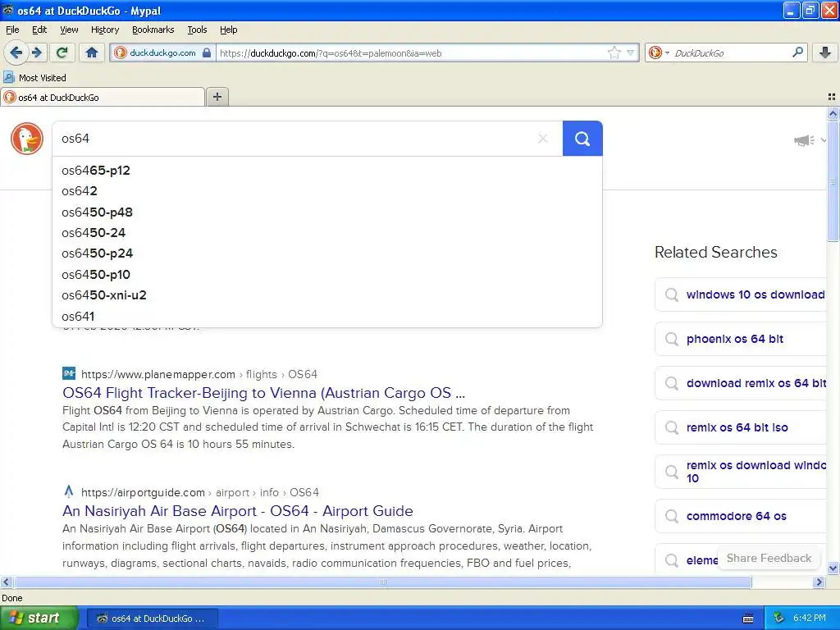Click the 6:42 PM taskbar clock
Screen dimensions: 840x630
(810, 619)
